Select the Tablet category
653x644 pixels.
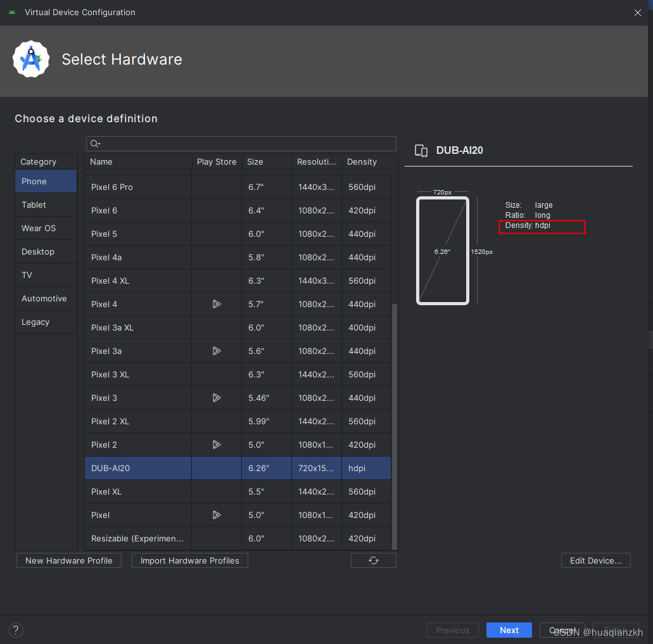46,205
